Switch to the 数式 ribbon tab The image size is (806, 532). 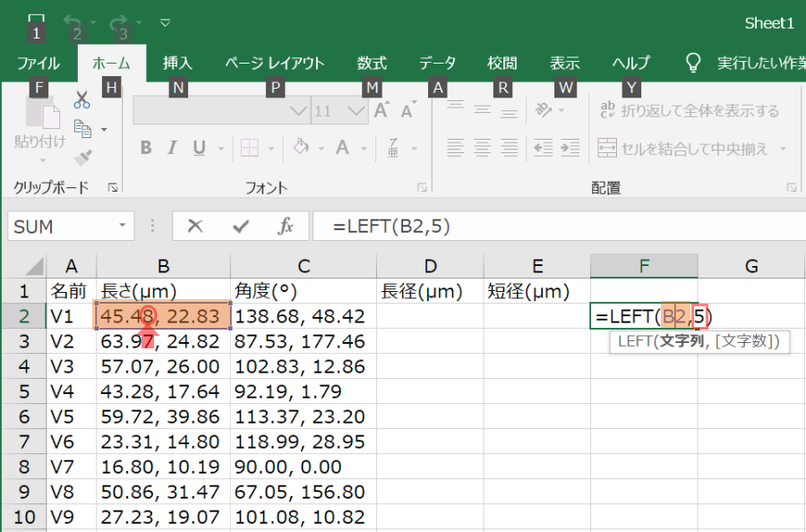372,64
